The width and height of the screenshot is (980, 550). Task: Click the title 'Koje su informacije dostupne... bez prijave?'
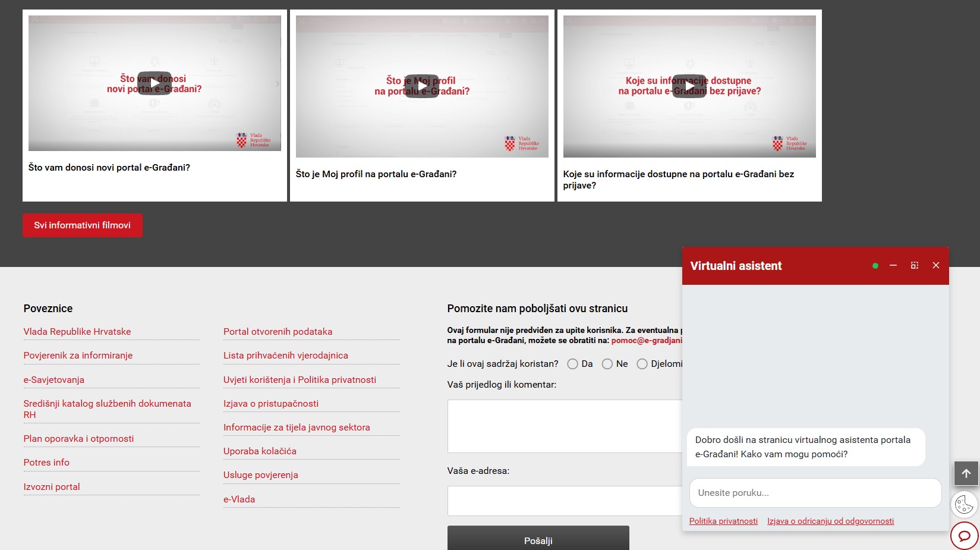point(679,180)
